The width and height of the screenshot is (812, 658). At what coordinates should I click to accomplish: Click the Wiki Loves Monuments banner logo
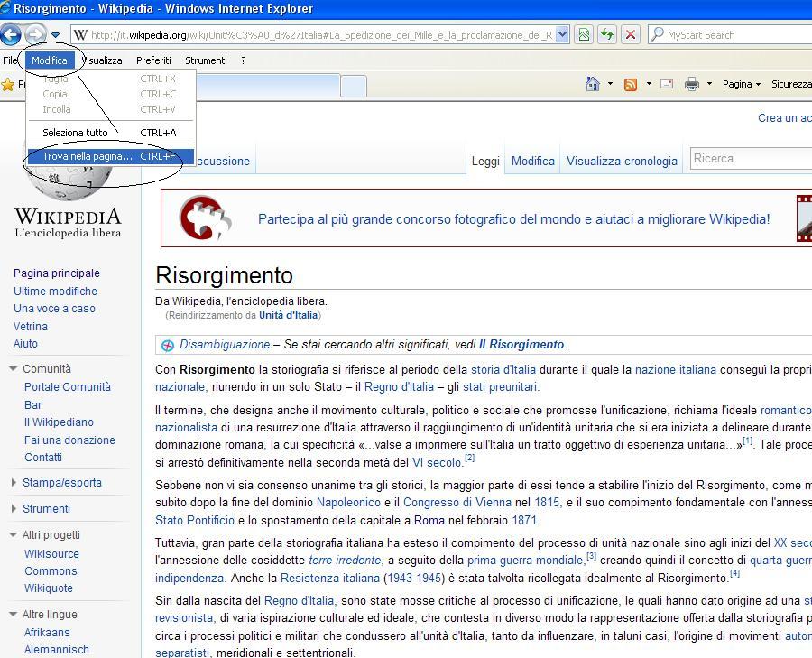point(205,218)
